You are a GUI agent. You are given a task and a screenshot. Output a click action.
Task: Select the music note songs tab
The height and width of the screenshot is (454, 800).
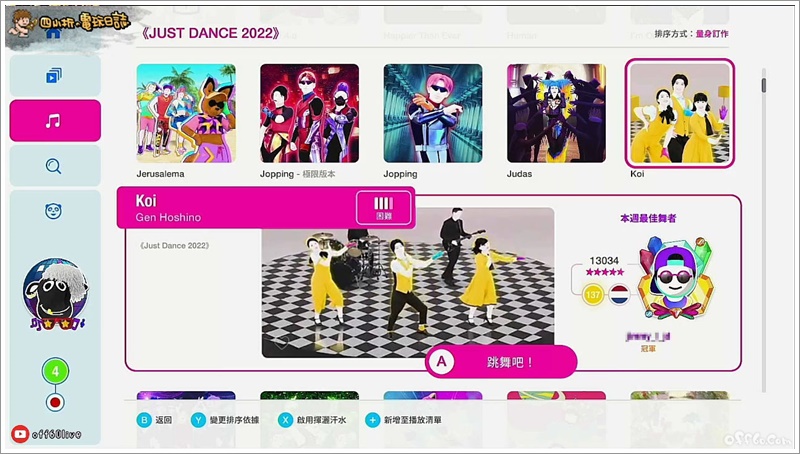point(54,121)
